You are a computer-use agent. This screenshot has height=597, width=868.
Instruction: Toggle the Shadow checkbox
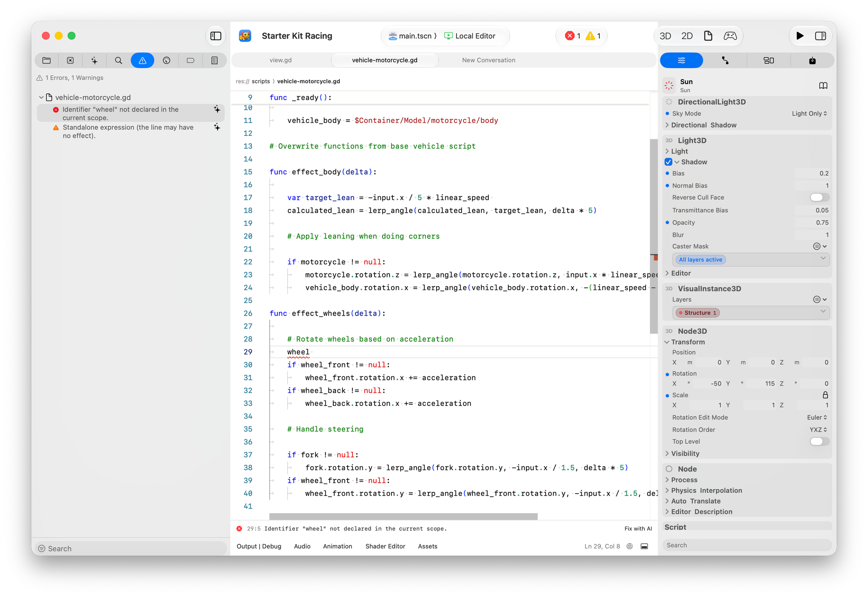click(668, 162)
